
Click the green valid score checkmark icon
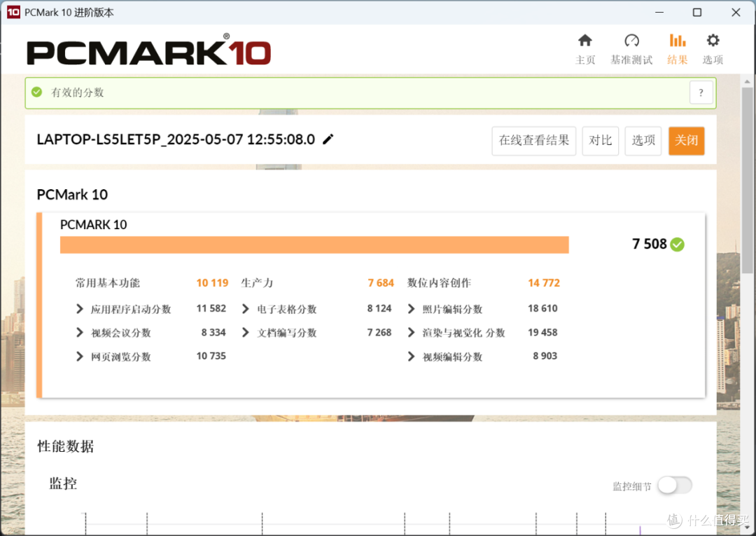point(36,92)
